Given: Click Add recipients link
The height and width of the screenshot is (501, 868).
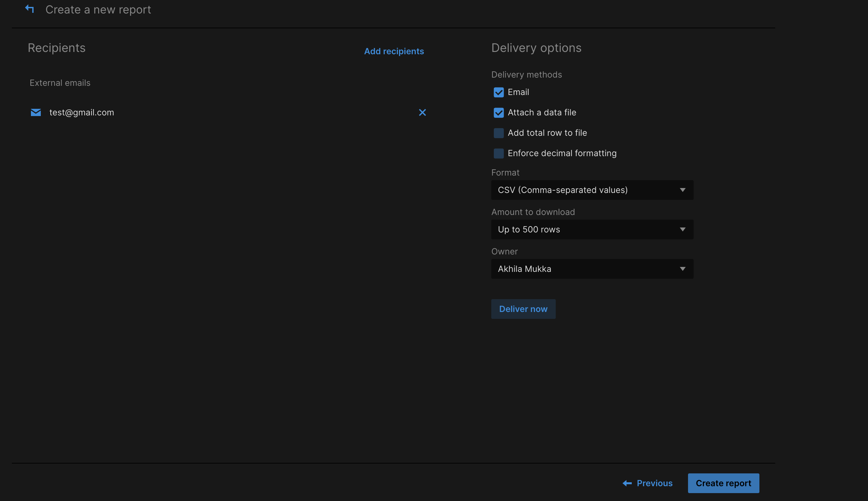Looking at the screenshot, I should click(x=394, y=51).
